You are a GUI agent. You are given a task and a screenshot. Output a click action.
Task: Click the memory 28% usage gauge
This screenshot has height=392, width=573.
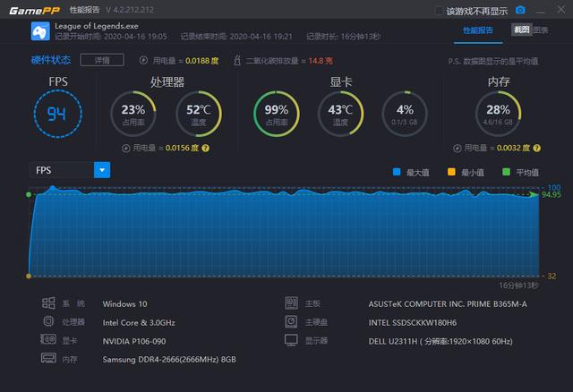click(x=498, y=114)
